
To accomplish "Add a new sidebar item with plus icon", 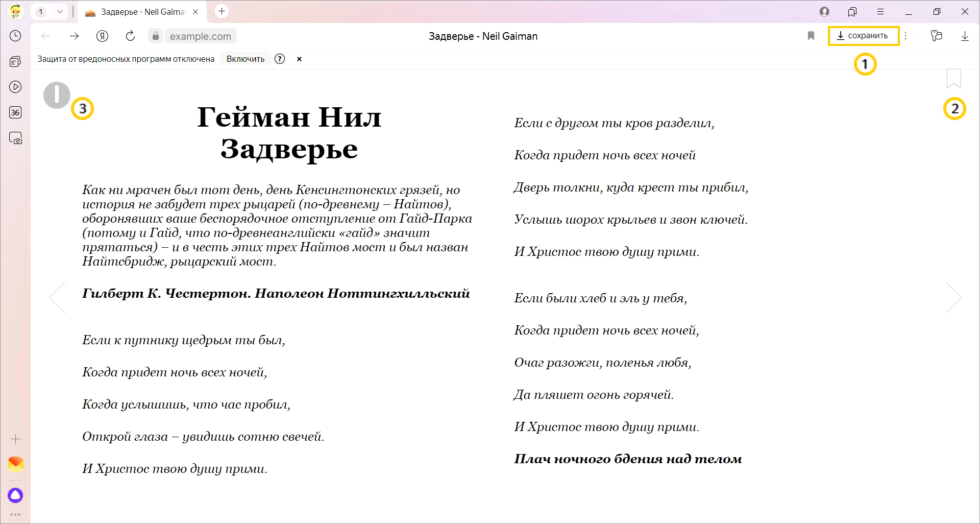I will (15, 439).
